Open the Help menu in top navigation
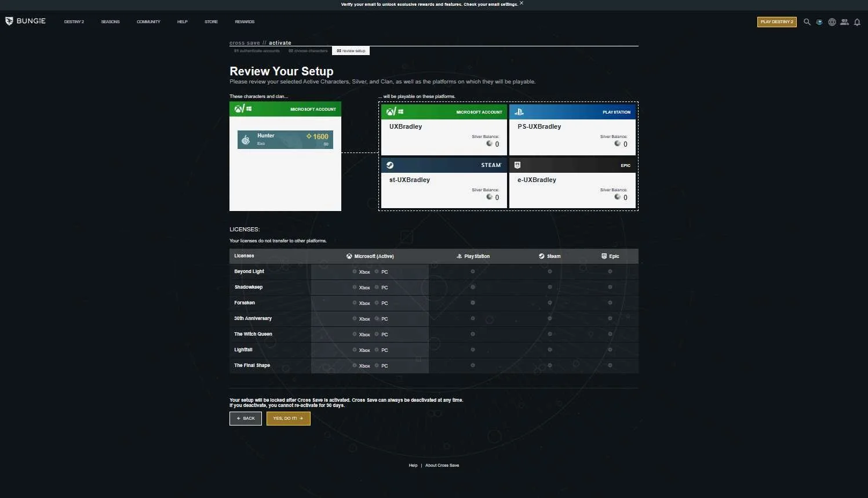This screenshot has height=498, width=868. click(182, 22)
